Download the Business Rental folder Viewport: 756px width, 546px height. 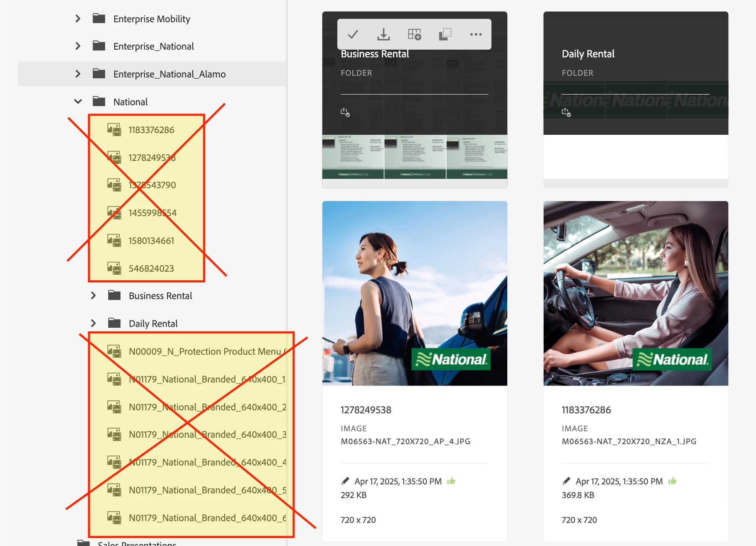(x=384, y=34)
